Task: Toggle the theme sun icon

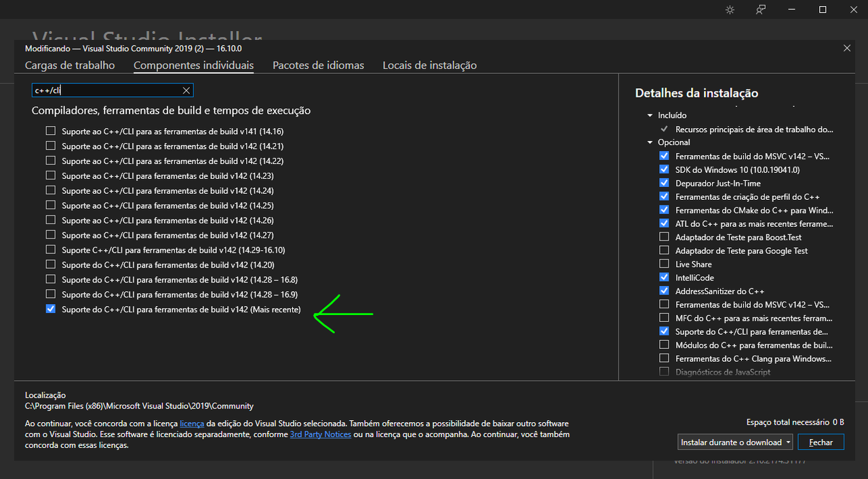Action: click(730, 9)
